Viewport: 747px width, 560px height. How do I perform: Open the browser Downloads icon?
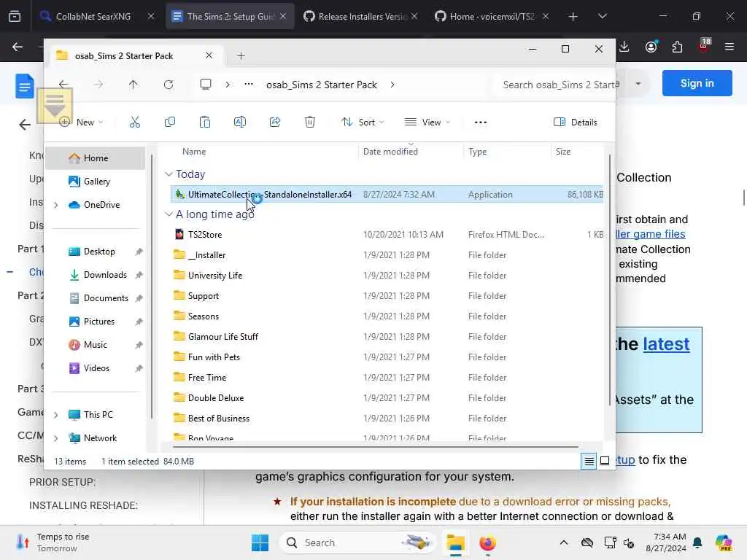pos(624,47)
